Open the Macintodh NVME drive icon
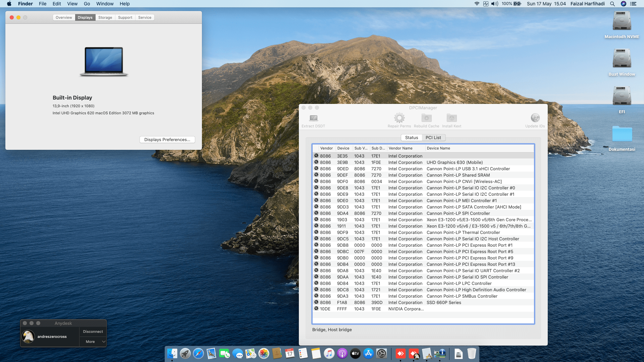This screenshot has height=362, width=644. tap(622, 21)
